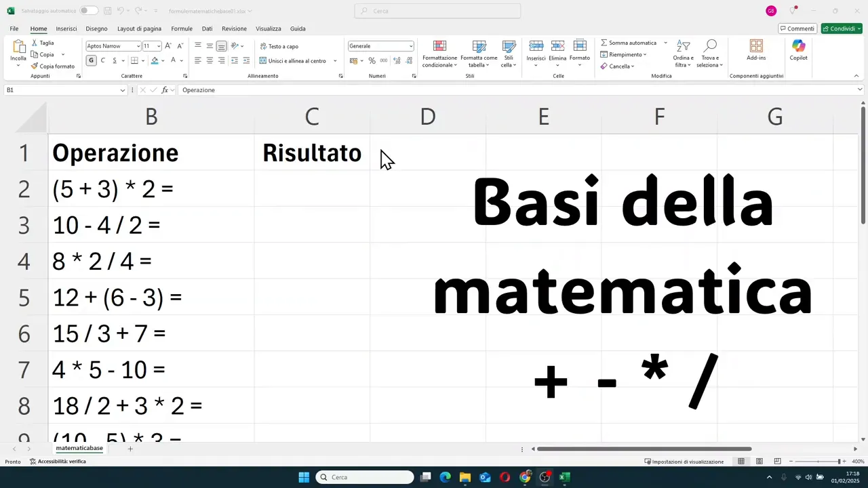
Task: Click Unisci e allinea al centro
Action: 293,60
